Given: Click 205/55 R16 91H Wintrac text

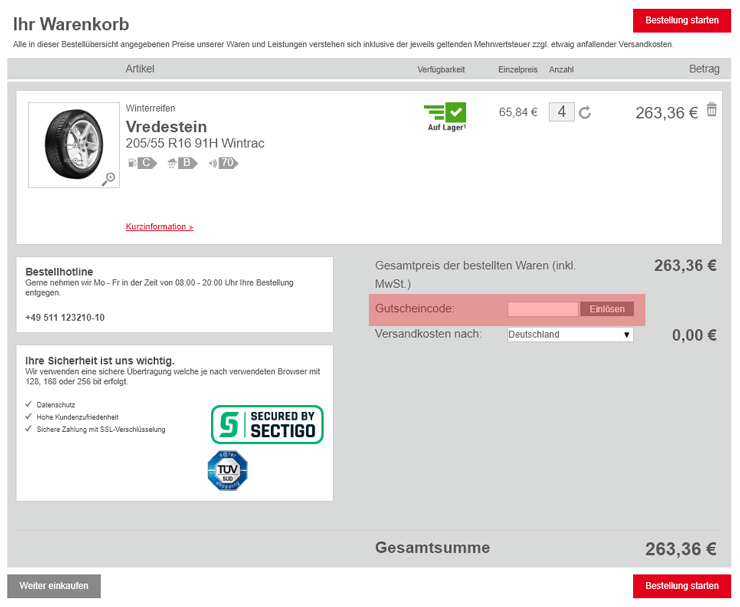Looking at the screenshot, I should pyautogui.click(x=195, y=143).
